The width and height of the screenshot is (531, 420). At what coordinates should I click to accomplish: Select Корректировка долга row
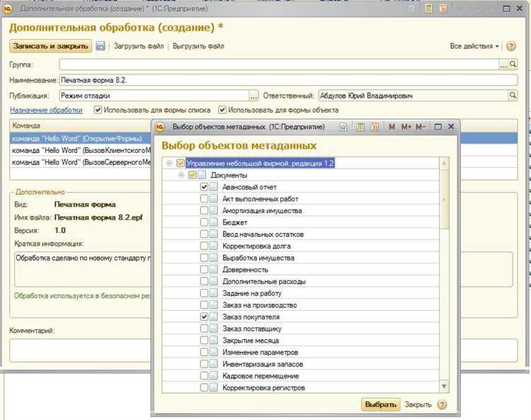(301, 246)
